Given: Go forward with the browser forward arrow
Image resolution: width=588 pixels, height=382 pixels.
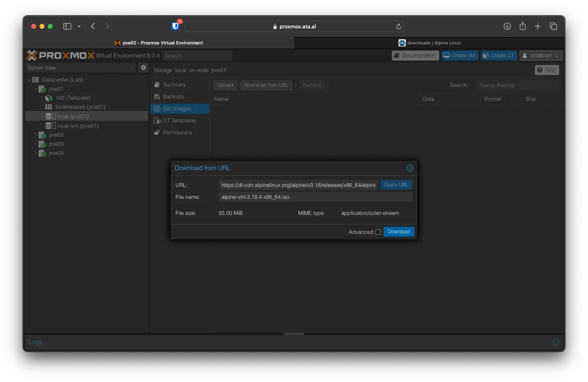Looking at the screenshot, I should [107, 26].
